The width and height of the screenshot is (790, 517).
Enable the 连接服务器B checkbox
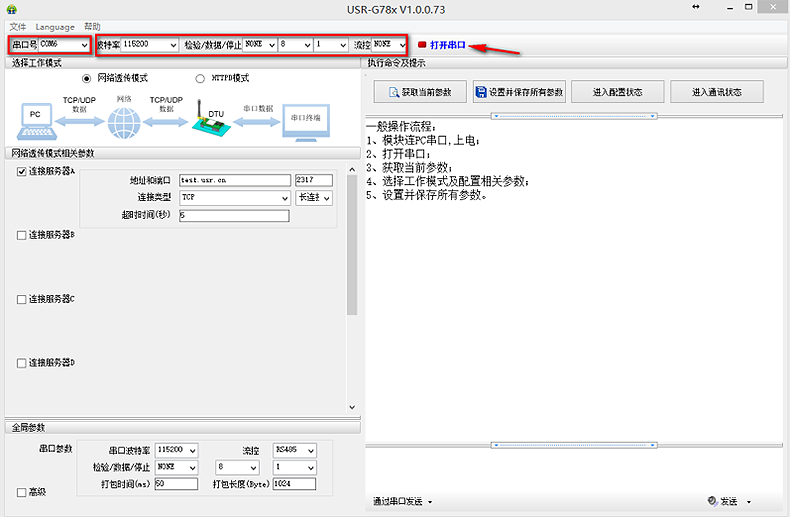pos(22,235)
